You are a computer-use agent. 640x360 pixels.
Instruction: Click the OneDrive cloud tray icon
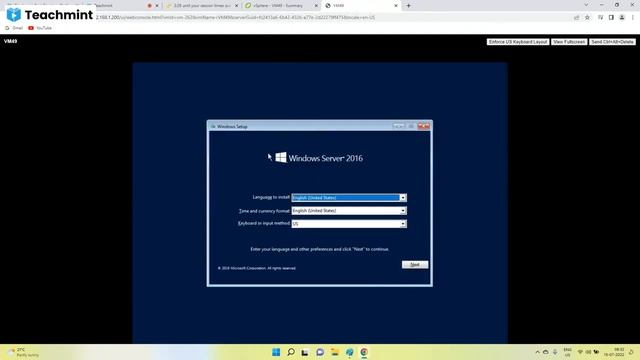tap(546, 352)
